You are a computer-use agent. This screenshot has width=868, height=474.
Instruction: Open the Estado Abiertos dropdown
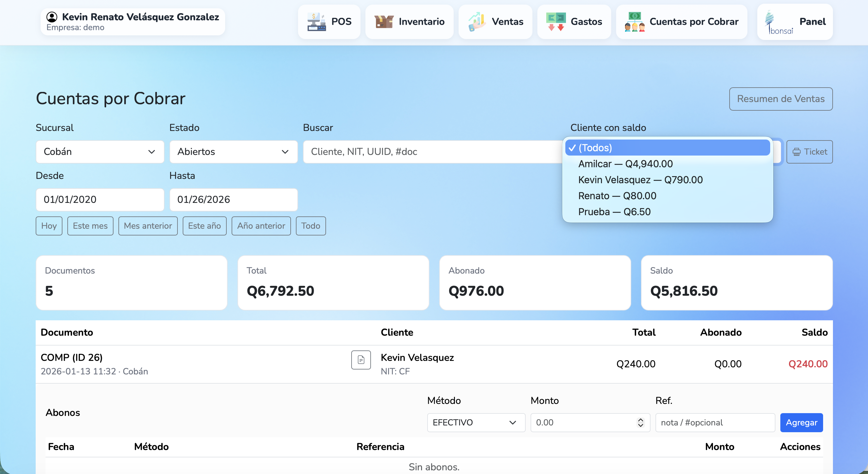[x=233, y=152]
